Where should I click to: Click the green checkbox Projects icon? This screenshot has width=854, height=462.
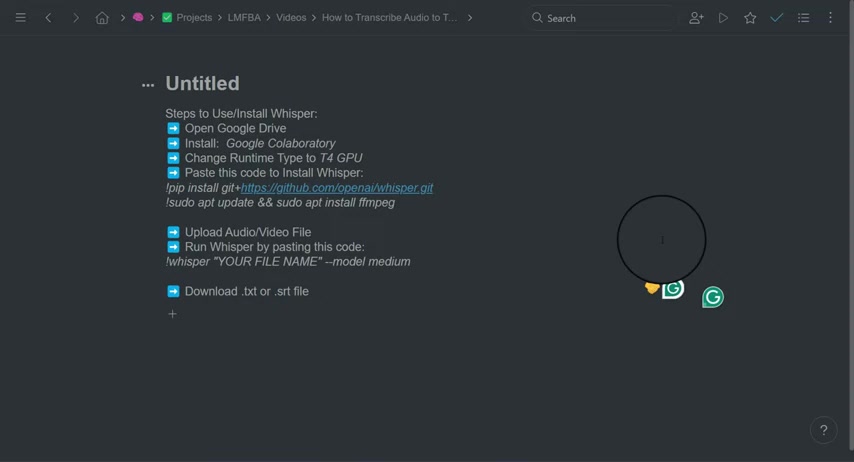click(167, 17)
